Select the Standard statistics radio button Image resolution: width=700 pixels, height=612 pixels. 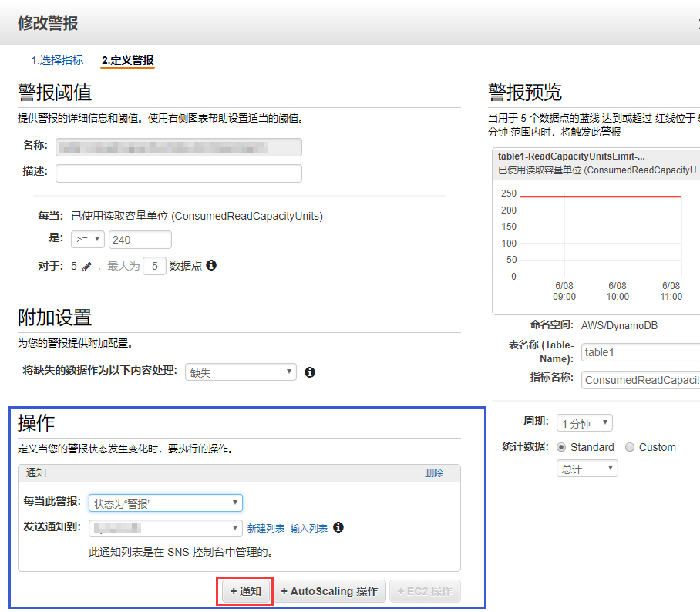click(561, 447)
